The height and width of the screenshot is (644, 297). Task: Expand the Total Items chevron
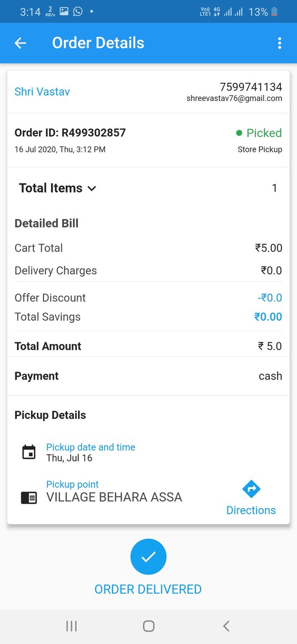92,188
